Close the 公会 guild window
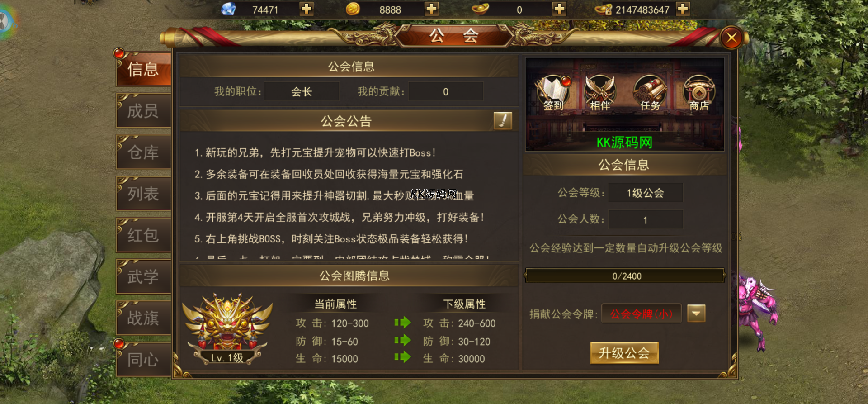 pyautogui.click(x=732, y=38)
